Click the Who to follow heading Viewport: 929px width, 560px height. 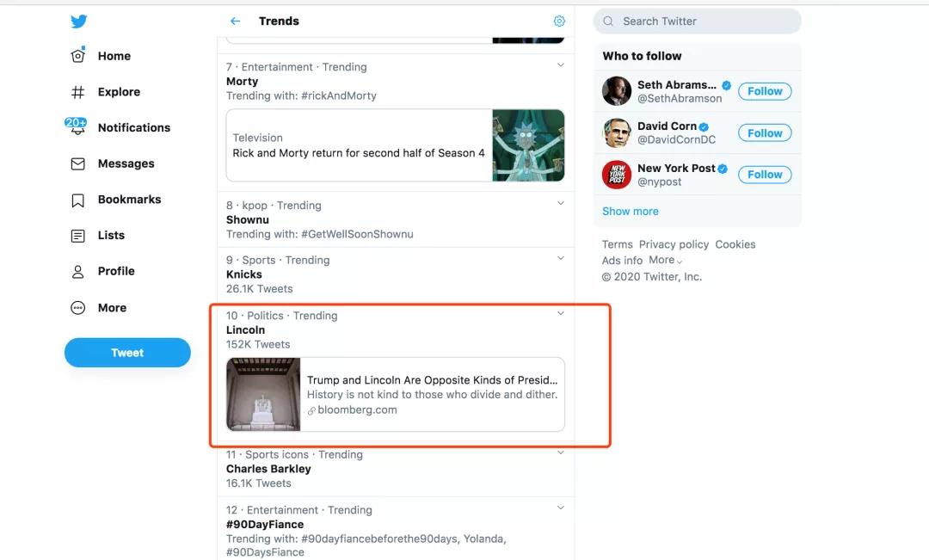pyautogui.click(x=642, y=56)
